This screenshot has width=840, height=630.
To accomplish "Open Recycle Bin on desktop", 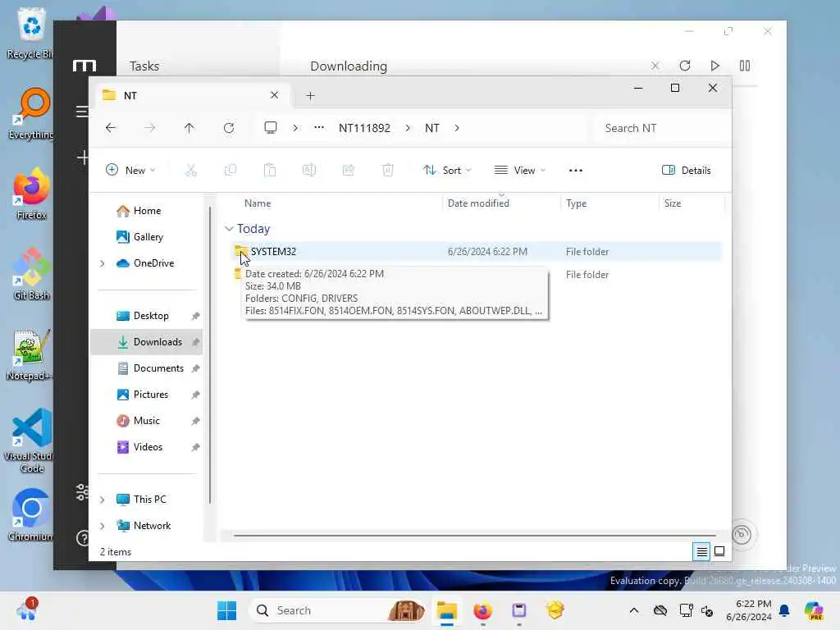I will click(30, 33).
